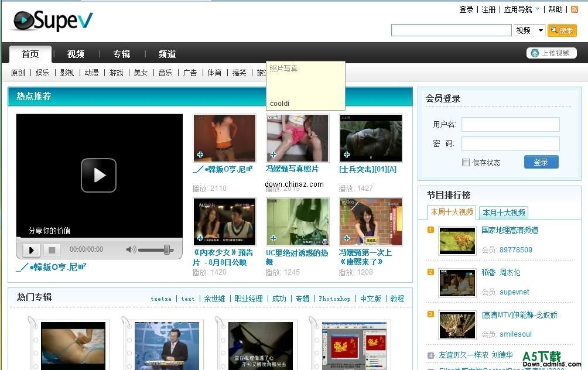
Task: Select the 频道 navigation tab
Action: 167,54
